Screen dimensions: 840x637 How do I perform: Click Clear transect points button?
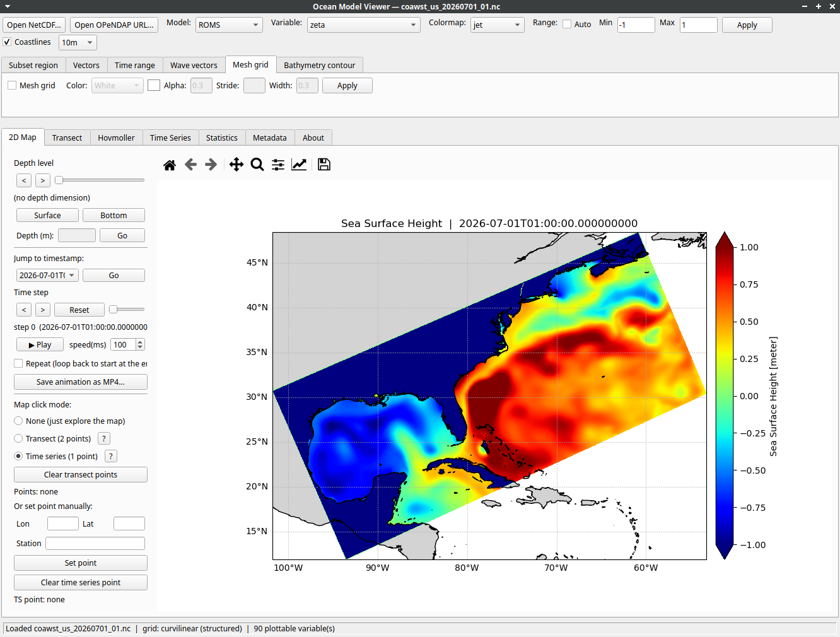[x=81, y=474]
